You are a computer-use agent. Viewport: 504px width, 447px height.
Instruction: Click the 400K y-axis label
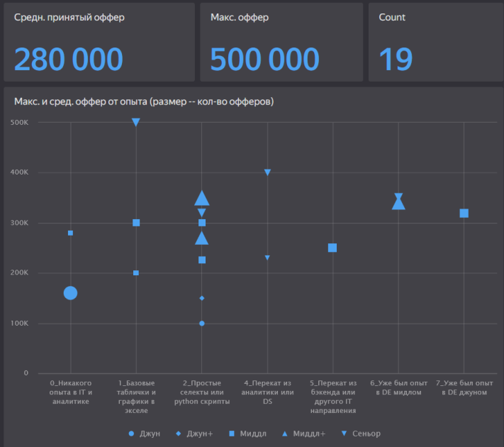coord(19,172)
